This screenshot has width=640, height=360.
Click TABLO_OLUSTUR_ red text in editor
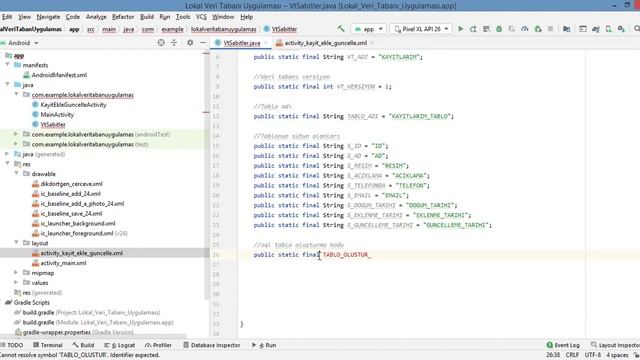[x=347, y=254]
